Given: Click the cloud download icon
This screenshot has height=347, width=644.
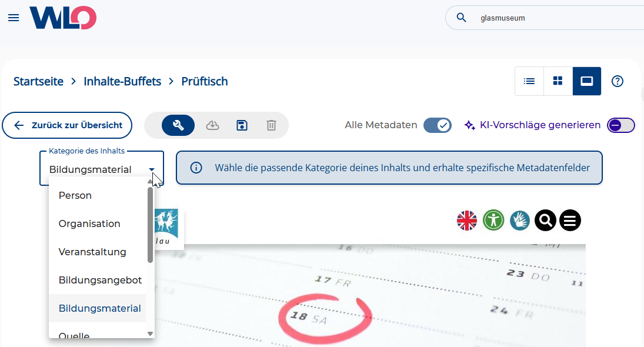Looking at the screenshot, I should pyautogui.click(x=212, y=125).
